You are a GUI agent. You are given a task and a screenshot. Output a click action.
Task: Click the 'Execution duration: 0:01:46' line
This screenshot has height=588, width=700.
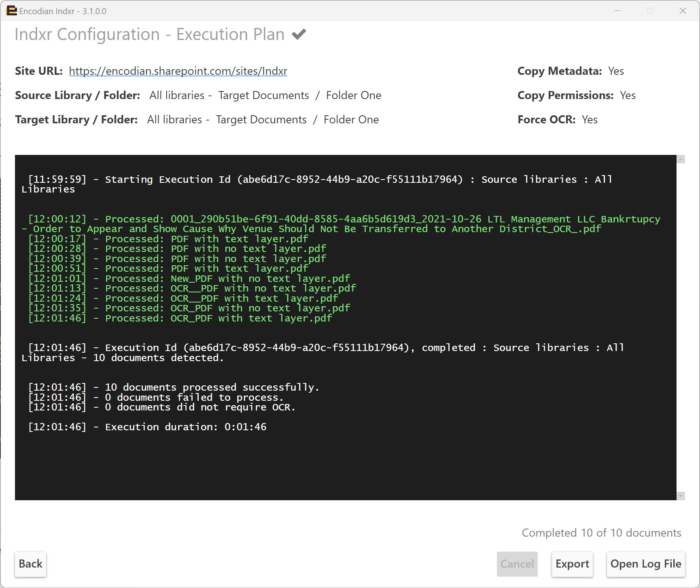point(147,427)
